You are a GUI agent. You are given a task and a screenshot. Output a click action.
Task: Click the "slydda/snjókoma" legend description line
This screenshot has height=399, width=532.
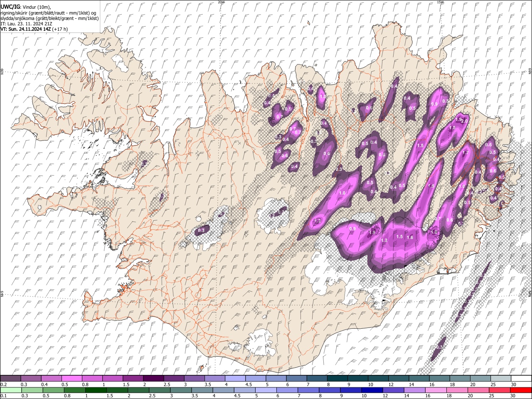coord(50,18)
